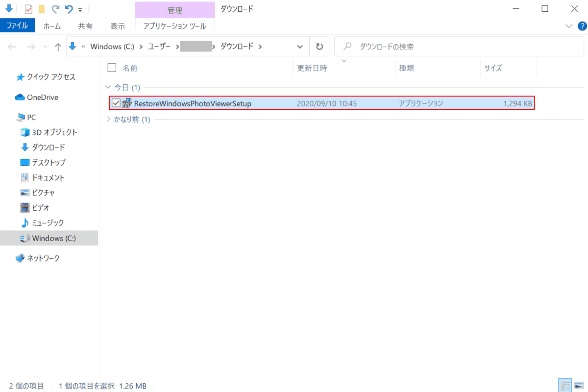Uncheck the RestoreWindowsPhotoViewerSetup checkbox
The width and height of the screenshot is (588, 392).
pos(116,103)
